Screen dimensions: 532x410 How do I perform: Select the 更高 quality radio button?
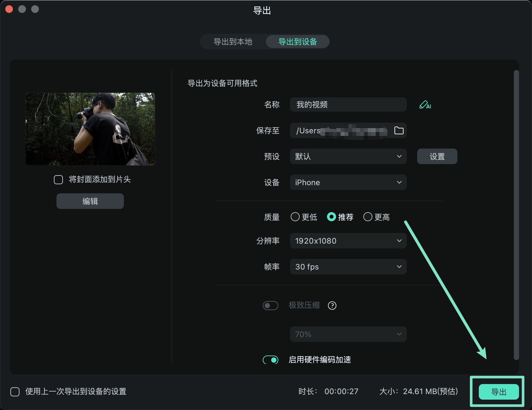[368, 217]
